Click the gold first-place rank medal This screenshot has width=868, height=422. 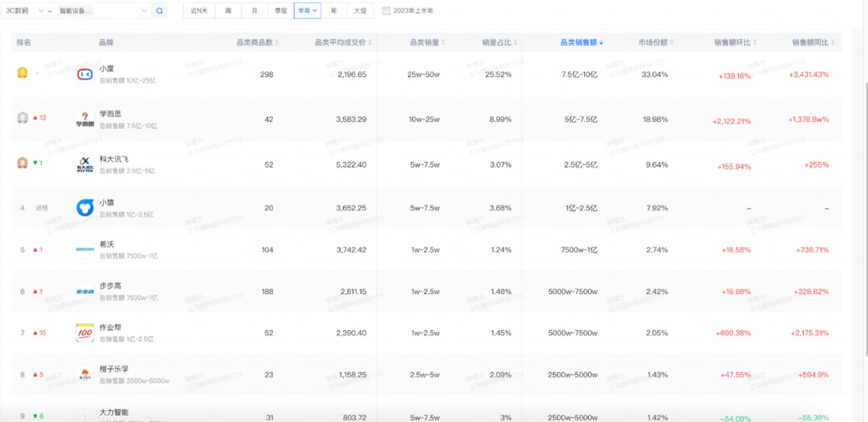tap(23, 72)
